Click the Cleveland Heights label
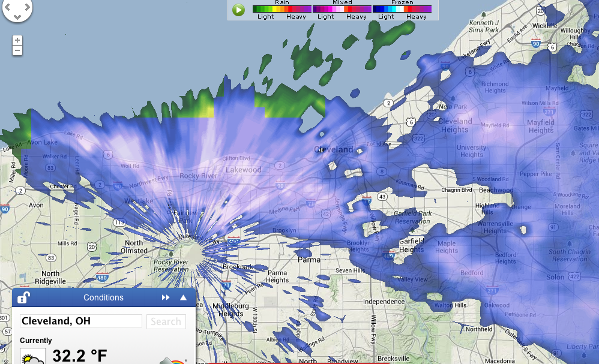This screenshot has height=364, width=599. pos(454,125)
